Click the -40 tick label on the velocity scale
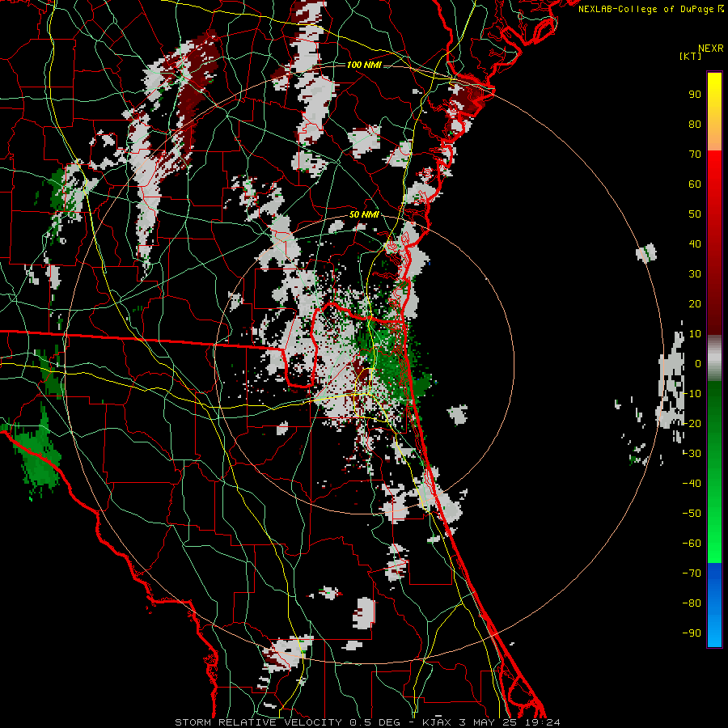728x728 pixels. pyautogui.click(x=692, y=484)
